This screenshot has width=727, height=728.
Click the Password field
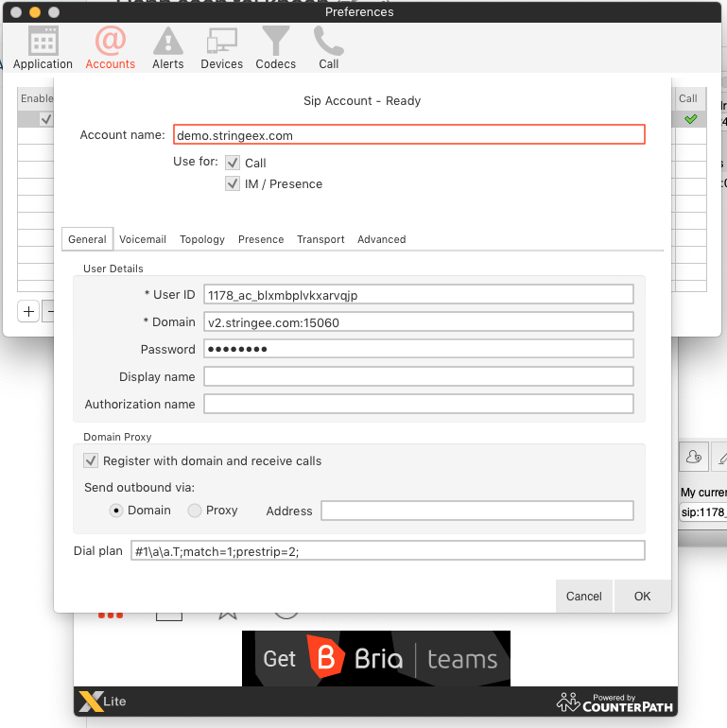[x=419, y=349]
